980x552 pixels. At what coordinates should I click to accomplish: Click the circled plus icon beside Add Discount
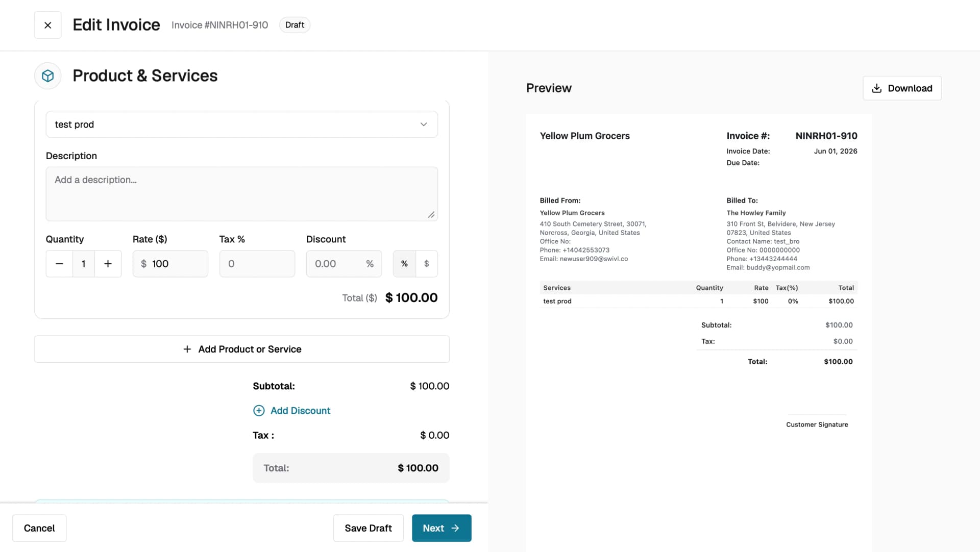point(259,411)
